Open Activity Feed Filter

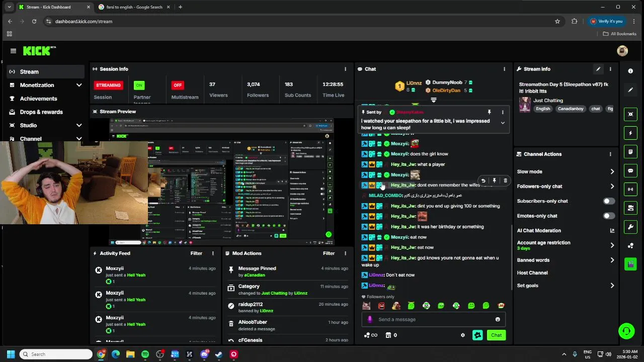tap(196, 253)
